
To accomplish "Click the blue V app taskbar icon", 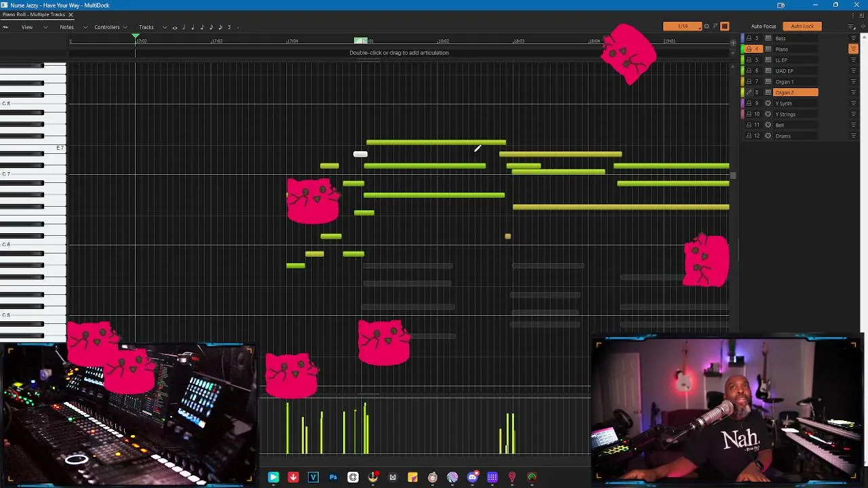I will [x=313, y=478].
